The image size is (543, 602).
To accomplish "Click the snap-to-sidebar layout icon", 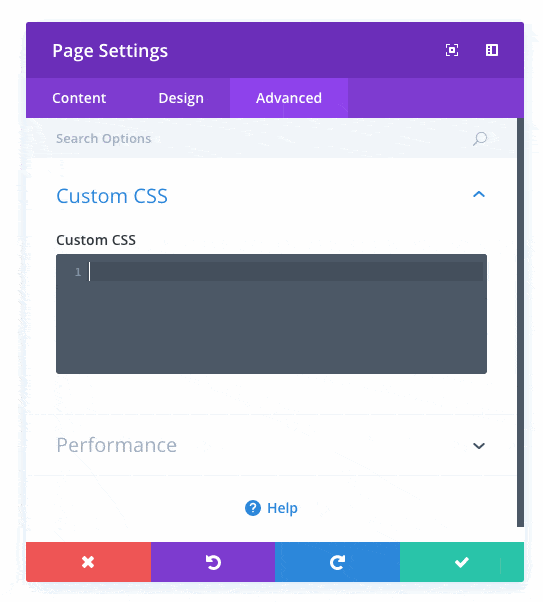I will pos(492,50).
